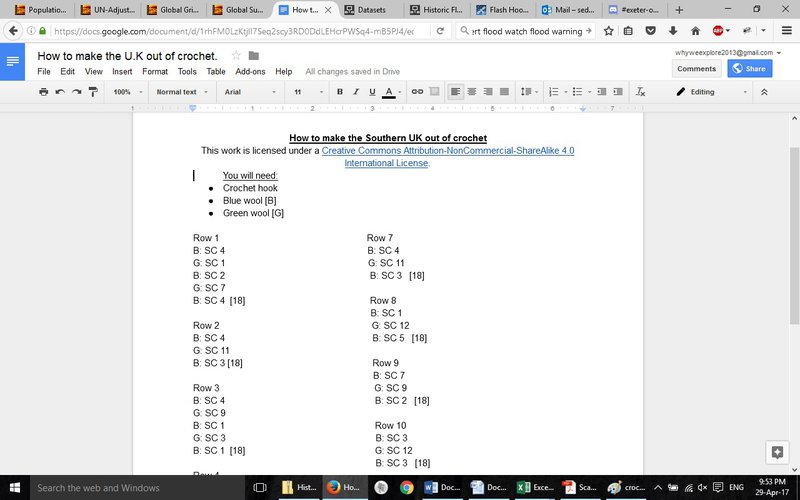Select the Paint format roller tool
800x500 pixels.
coord(93,92)
